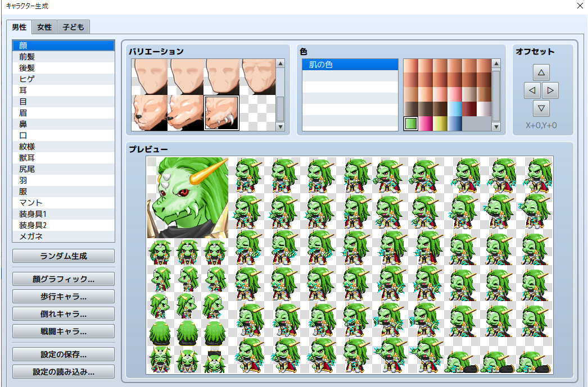
Task: Select 肌の色 in the color list
Action: [x=342, y=65]
